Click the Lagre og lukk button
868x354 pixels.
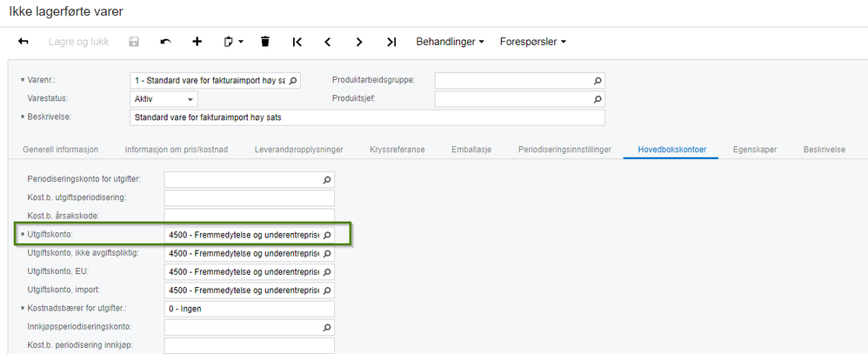[78, 42]
